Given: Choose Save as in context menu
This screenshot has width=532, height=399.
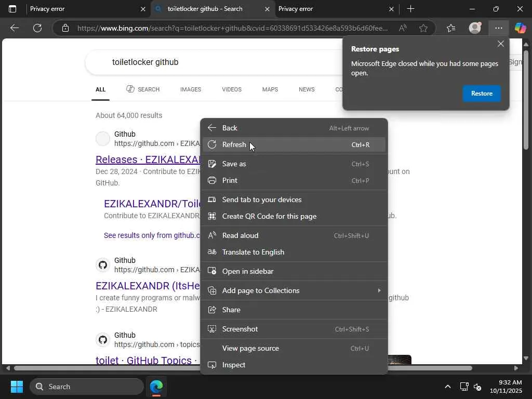Looking at the screenshot, I should 294,164.
